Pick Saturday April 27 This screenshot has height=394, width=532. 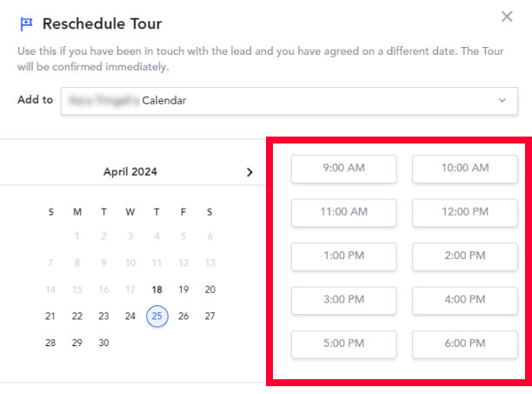210,317
